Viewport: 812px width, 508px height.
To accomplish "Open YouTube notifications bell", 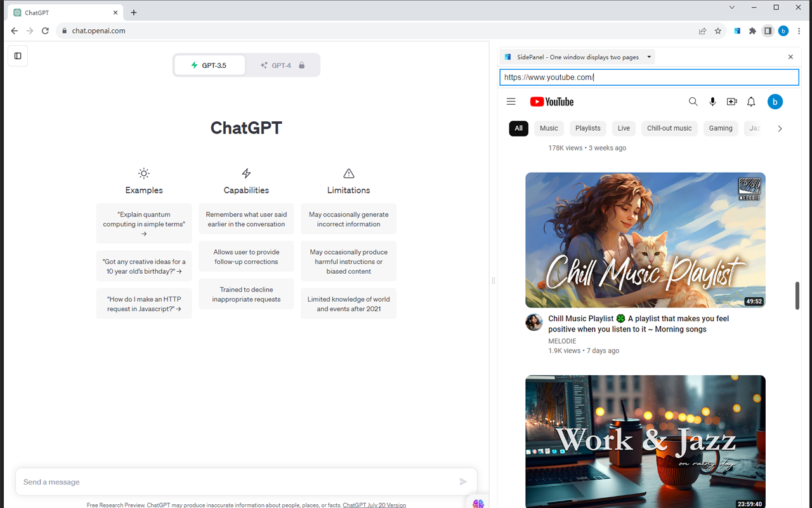I will (x=751, y=102).
